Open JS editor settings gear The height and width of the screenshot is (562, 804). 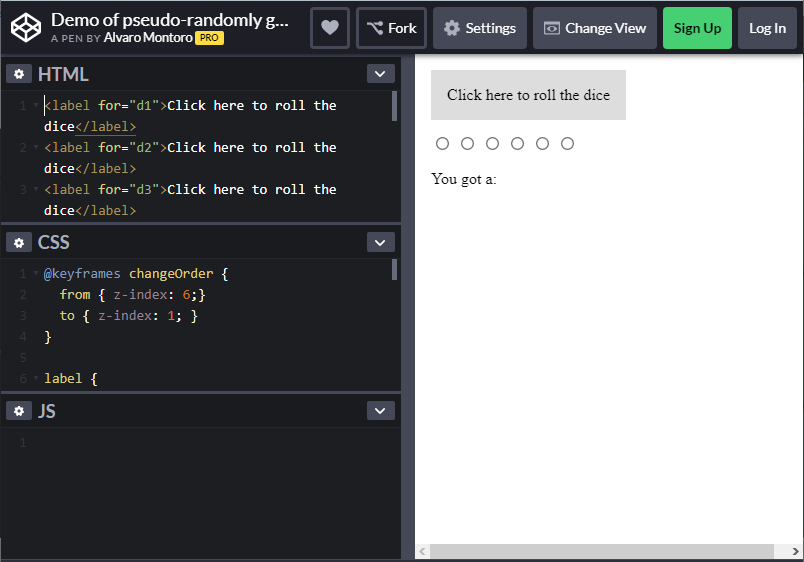19,411
